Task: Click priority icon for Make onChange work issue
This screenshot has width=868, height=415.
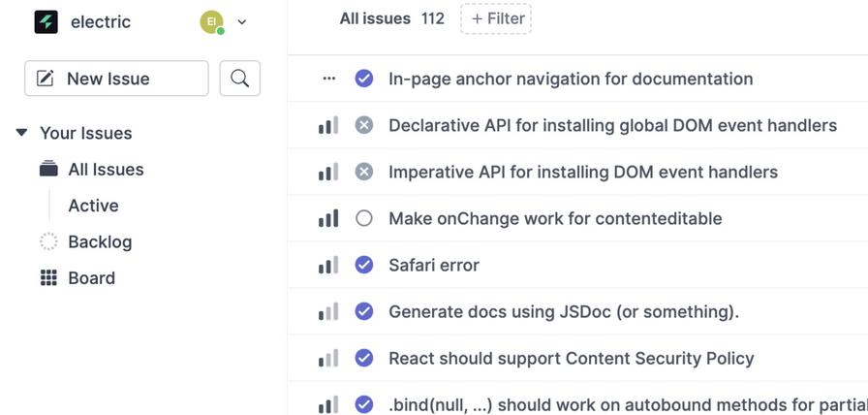Action: click(x=328, y=218)
